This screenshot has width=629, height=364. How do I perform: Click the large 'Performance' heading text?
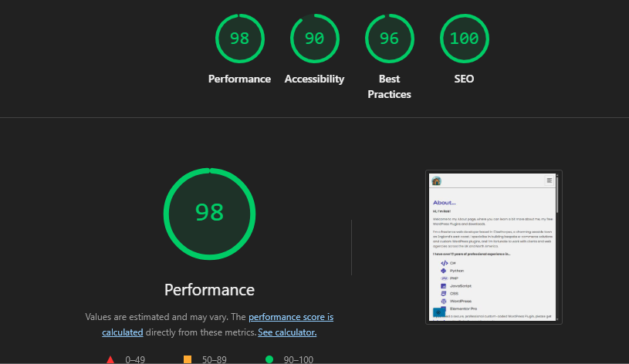pos(209,290)
